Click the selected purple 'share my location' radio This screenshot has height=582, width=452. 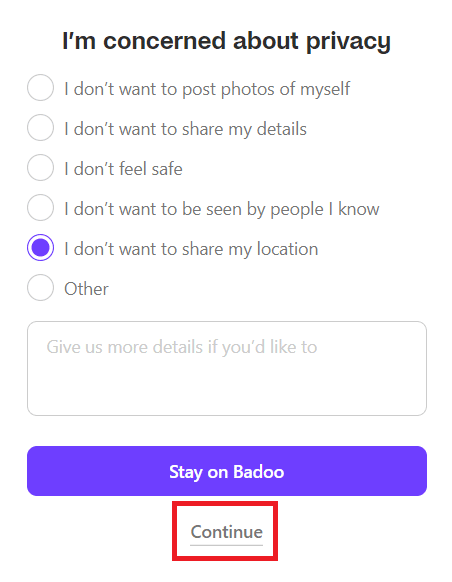pyautogui.click(x=40, y=248)
